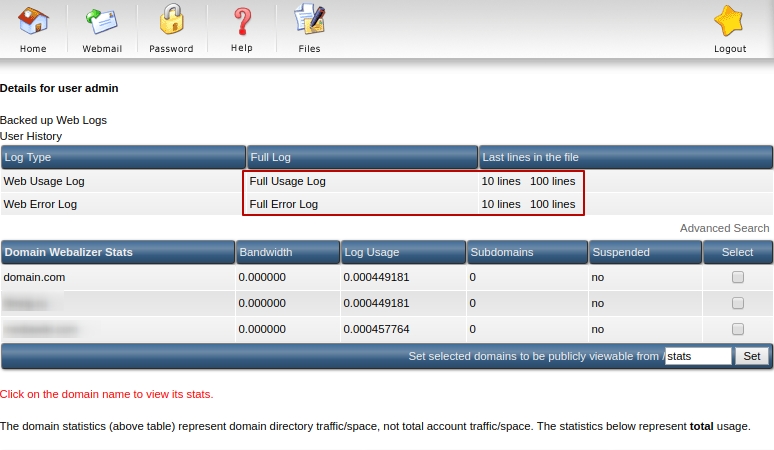Click the stats path input field

point(698,356)
